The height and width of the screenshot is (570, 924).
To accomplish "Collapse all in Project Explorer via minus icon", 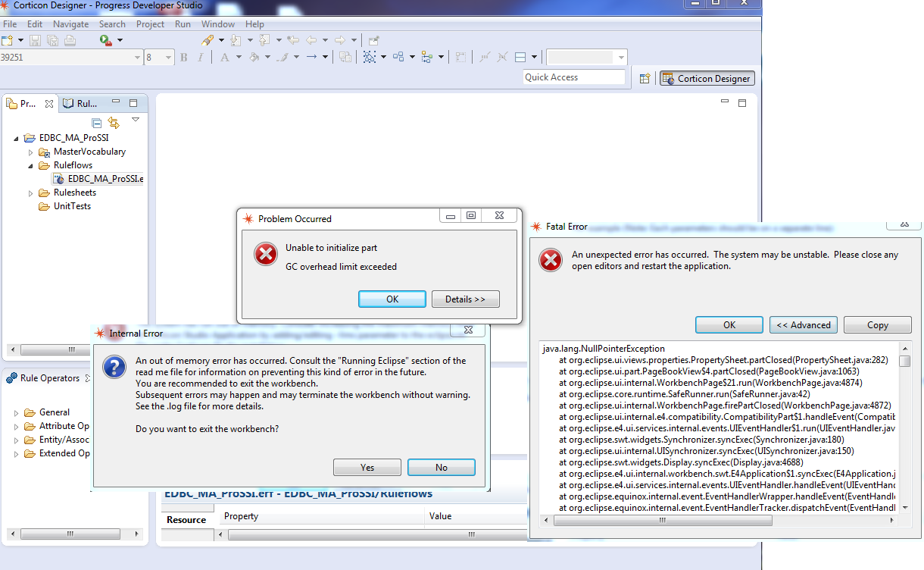I will pos(96,123).
